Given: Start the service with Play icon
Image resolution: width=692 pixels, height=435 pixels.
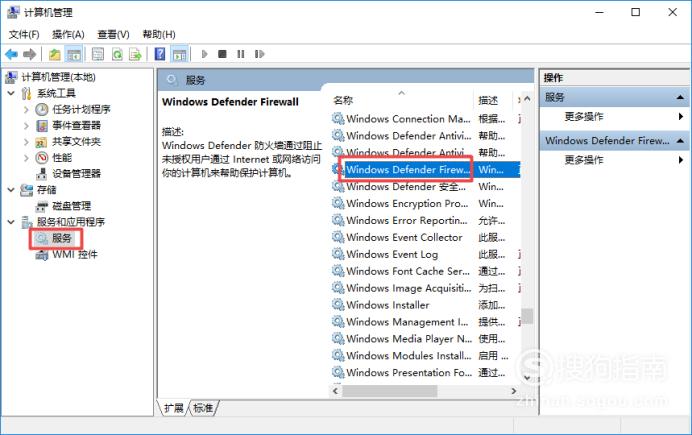Looking at the screenshot, I should point(204,54).
